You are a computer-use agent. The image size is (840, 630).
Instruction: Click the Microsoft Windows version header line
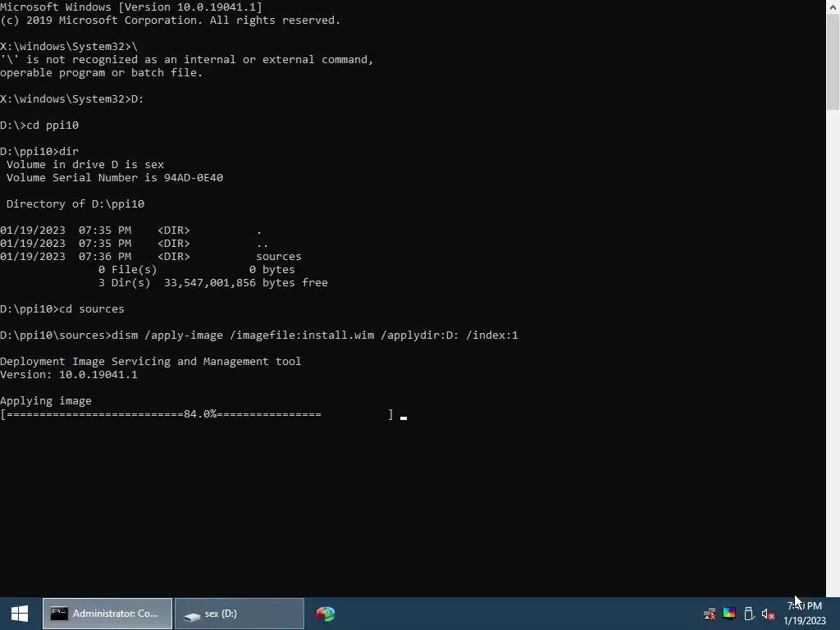click(x=131, y=7)
